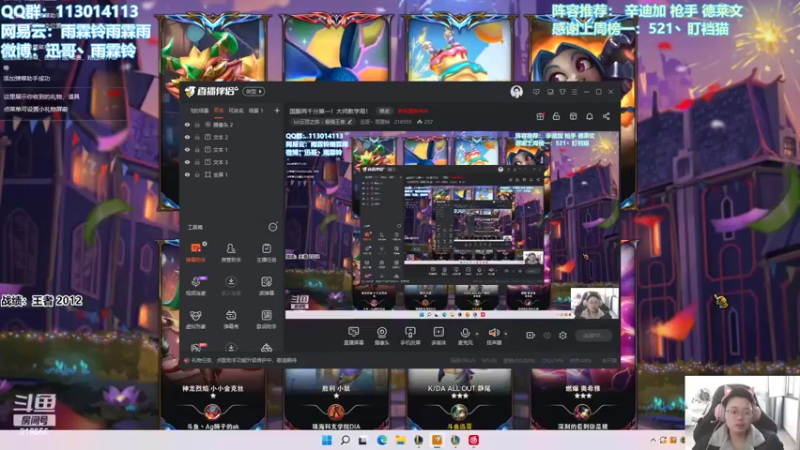Expand the speaker device arrow
Image resolution: width=800 pixels, height=450 pixels.
(x=506, y=334)
